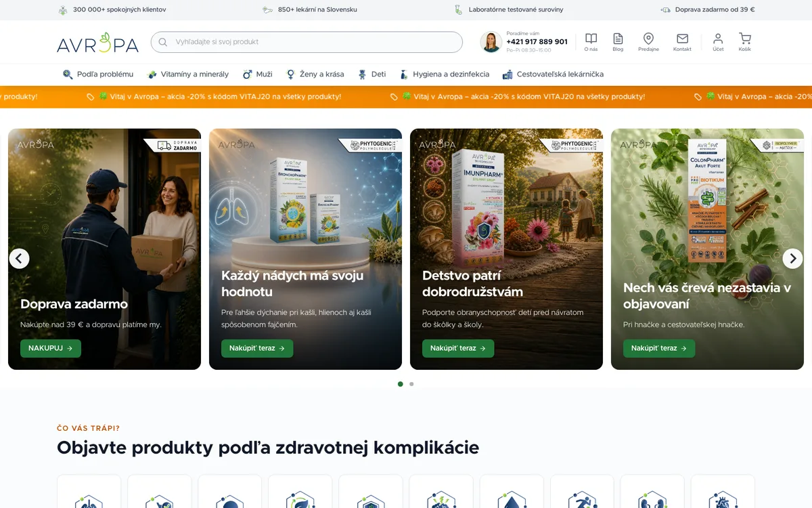Open the Detstvo patrí dobrodružstvám slide

click(x=506, y=249)
